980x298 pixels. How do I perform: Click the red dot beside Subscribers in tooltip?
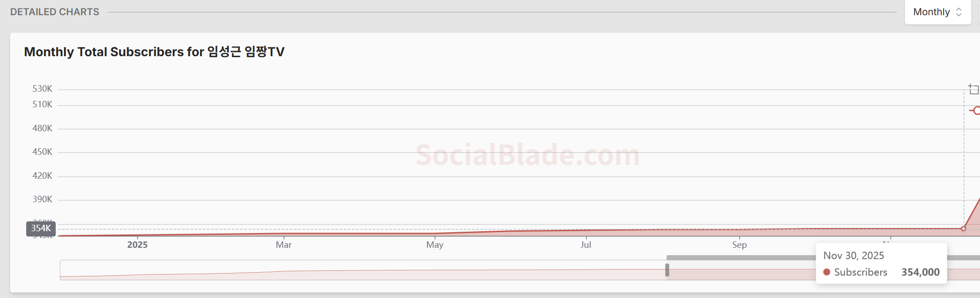[827, 272]
